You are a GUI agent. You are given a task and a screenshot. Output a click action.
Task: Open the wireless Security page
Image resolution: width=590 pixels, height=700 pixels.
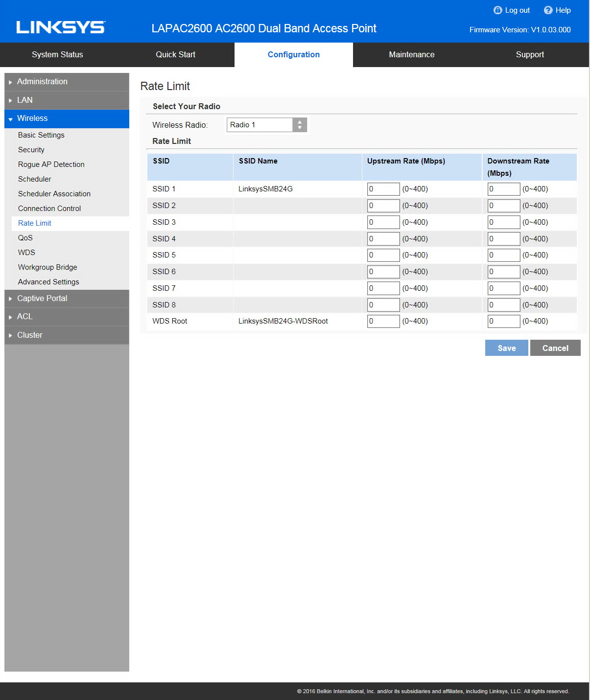tap(31, 150)
